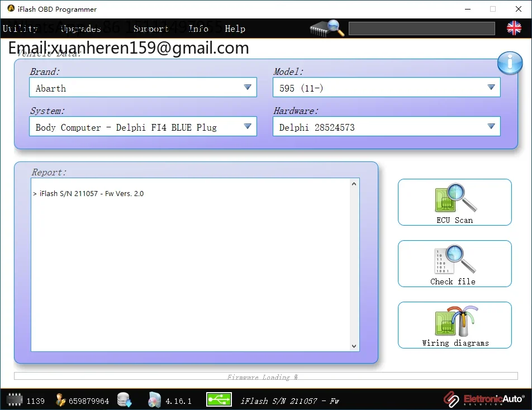Expand the Brand dropdown showing Abarth
Screen dimensions: 532x410
pos(143,87)
